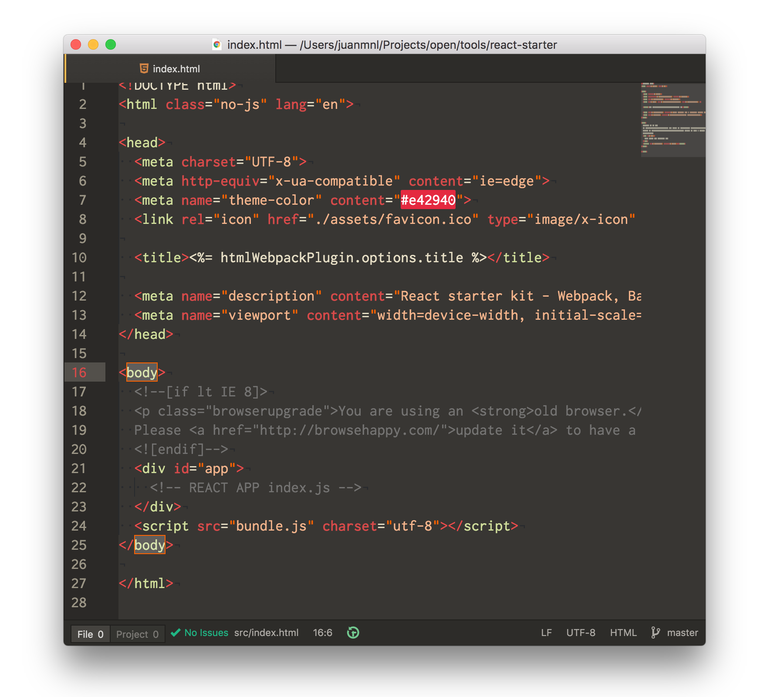Image resolution: width=784 pixels, height=697 pixels.
Task: Click line number 16 in the gutter
Action: pyautogui.click(x=79, y=372)
